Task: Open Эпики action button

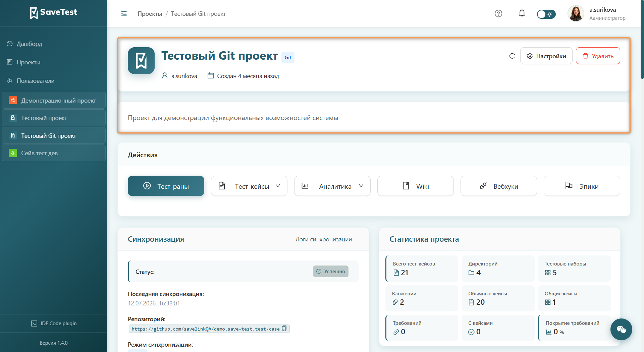Action: 582,186
